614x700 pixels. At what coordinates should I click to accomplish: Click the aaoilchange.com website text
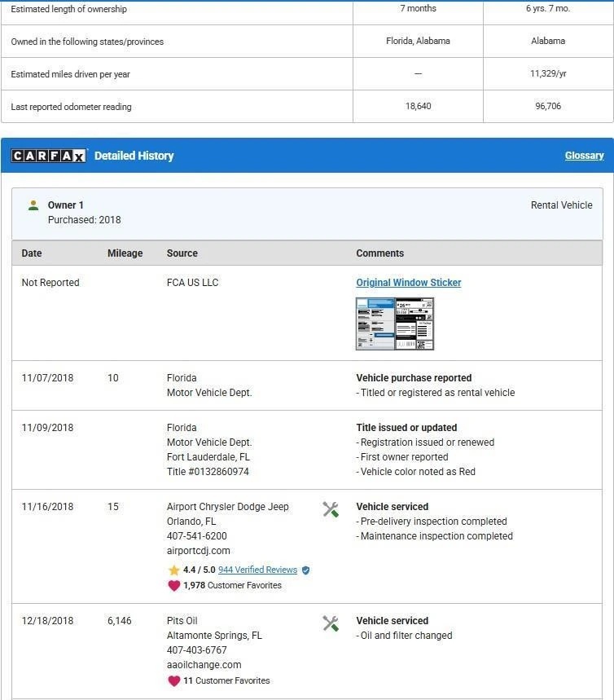point(204,665)
